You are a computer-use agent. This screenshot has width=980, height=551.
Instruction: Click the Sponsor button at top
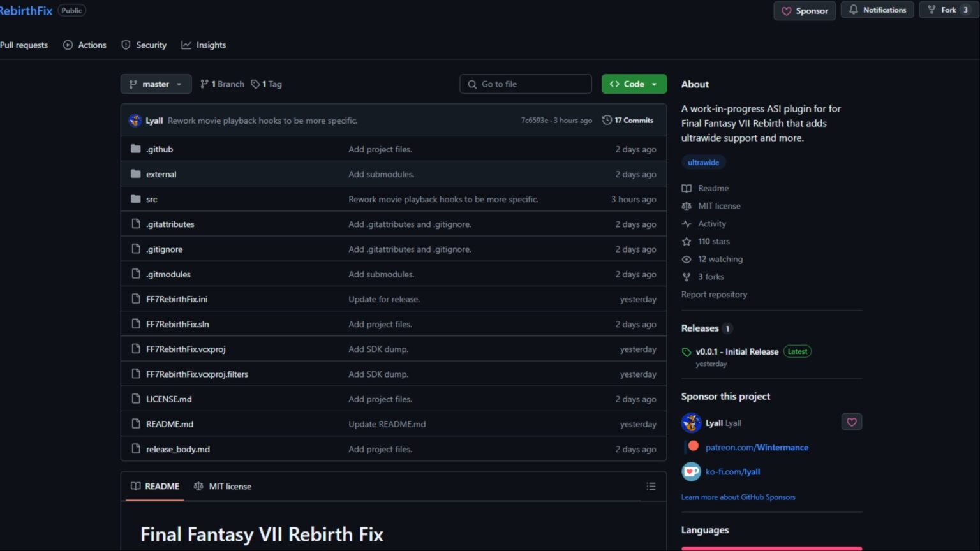click(805, 11)
